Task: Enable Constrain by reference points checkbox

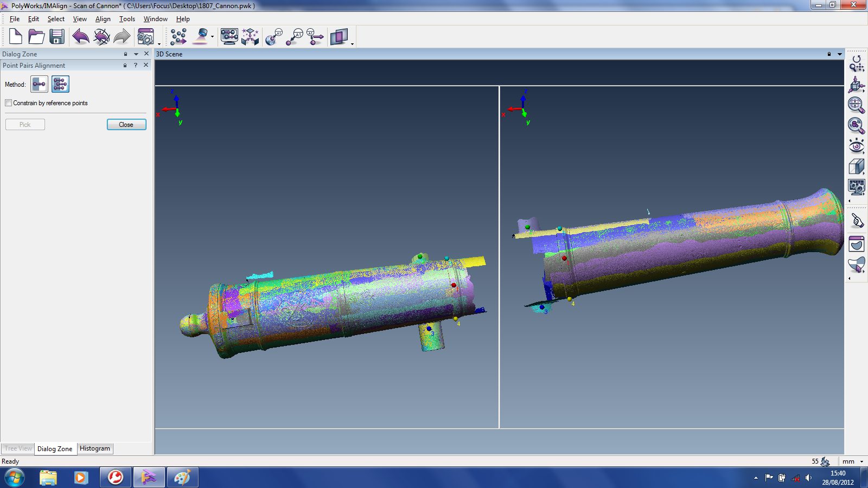Action: tap(9, 103)
